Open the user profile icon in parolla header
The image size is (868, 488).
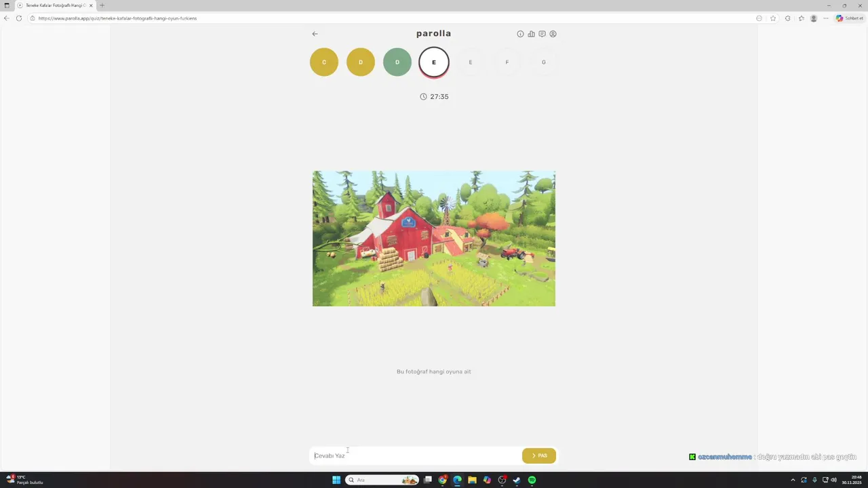coord(553,34)
